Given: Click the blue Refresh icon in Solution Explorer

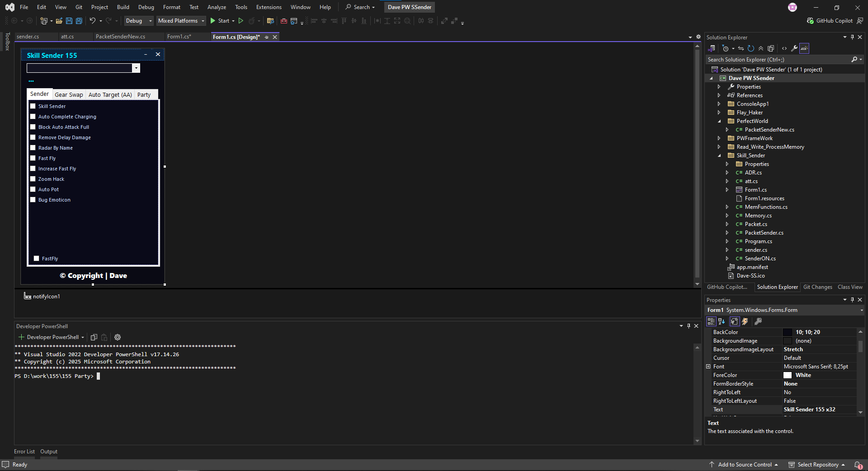Looking at the screenshot, I should (751, 48).
